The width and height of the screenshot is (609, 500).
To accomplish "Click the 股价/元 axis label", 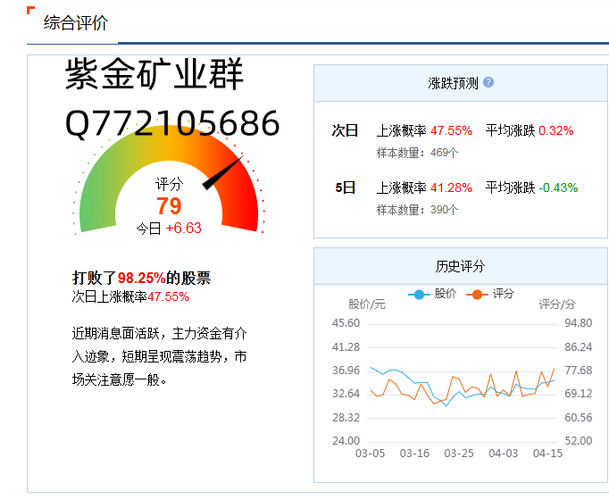I will click(x=367, y=304).
